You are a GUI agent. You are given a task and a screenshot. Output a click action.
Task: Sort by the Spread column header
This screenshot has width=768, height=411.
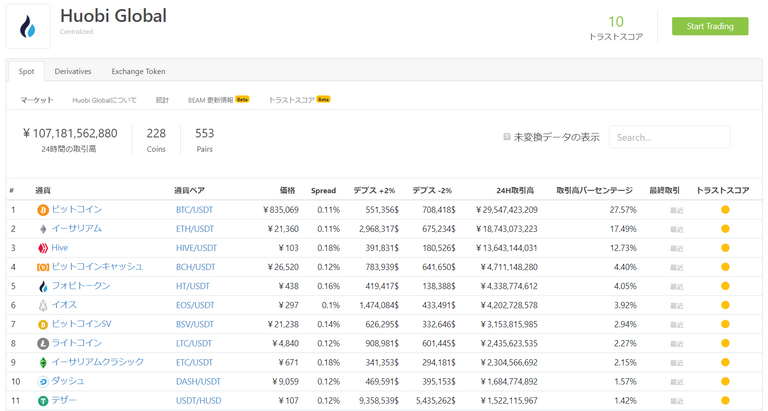coord(323,191)
